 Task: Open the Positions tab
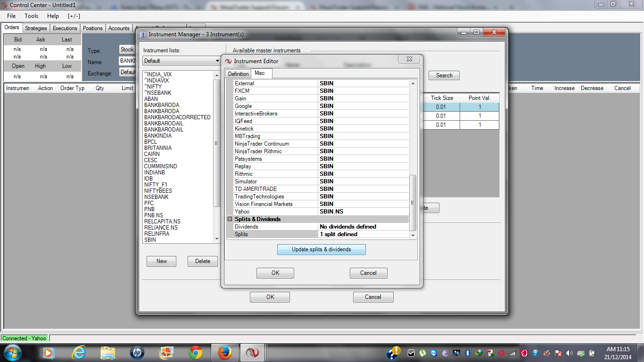click(93, 28)
